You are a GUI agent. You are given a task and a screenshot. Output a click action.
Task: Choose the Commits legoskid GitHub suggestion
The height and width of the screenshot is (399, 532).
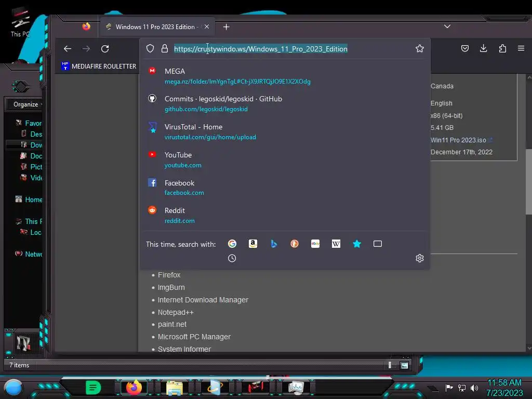pyautogui.click(x=285, y=104)
